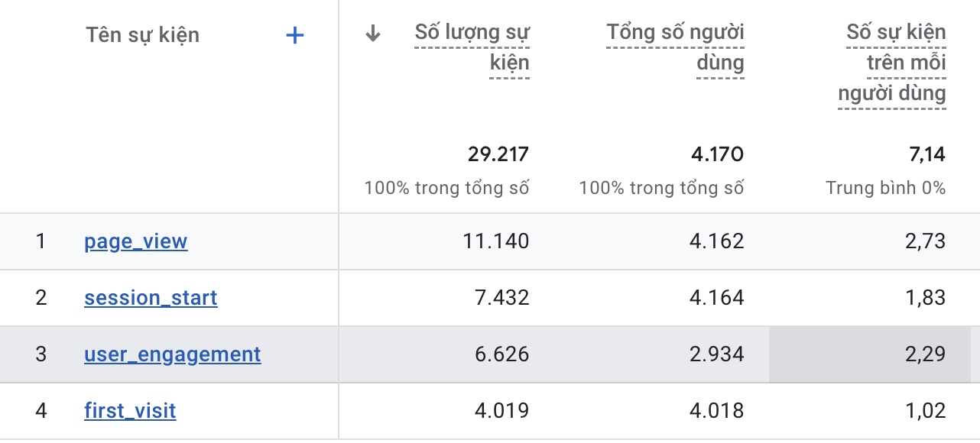
Task: Sort by Số sự kiện trên mỗi người dùng
Action: (x=892, y=63)
